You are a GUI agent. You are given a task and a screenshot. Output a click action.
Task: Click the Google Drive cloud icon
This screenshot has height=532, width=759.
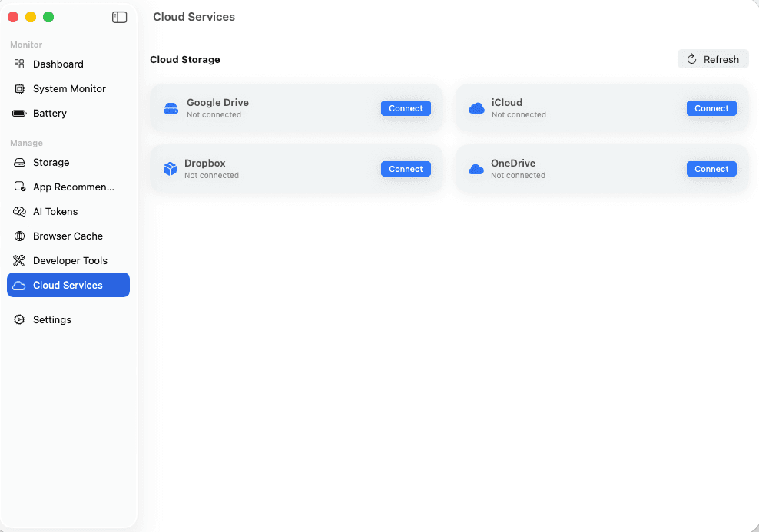coord(170,107)
